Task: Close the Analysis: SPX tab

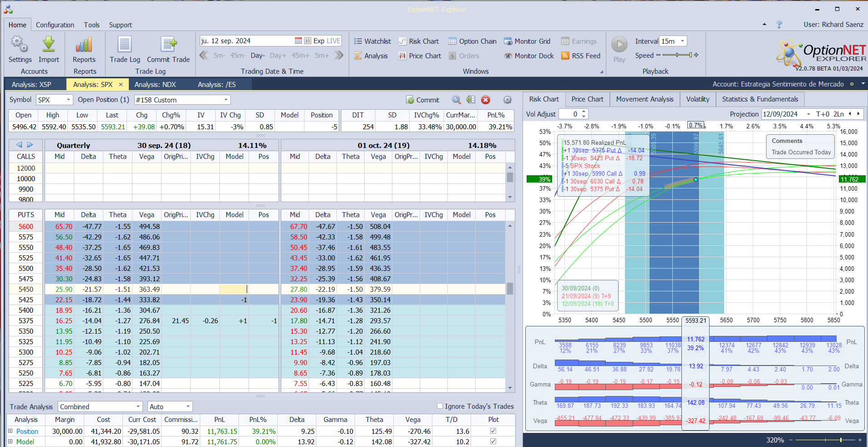Action: point(121,85)
